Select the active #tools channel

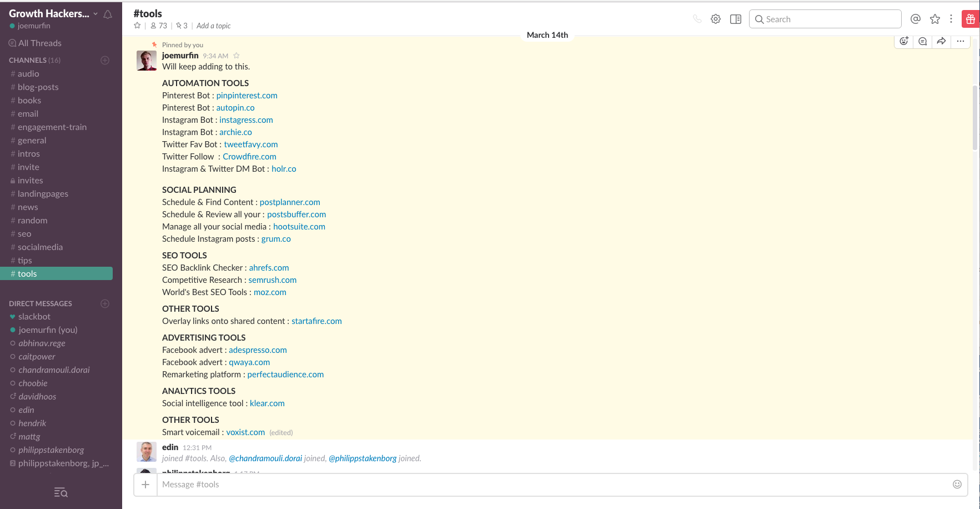click(56, 273)
